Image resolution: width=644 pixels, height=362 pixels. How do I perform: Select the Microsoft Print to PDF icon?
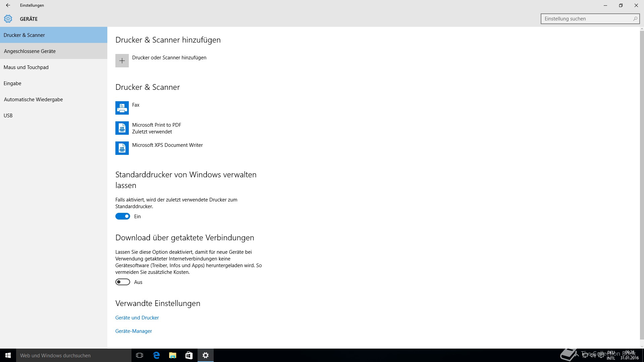pyautogui.click(x=122, y=128)
